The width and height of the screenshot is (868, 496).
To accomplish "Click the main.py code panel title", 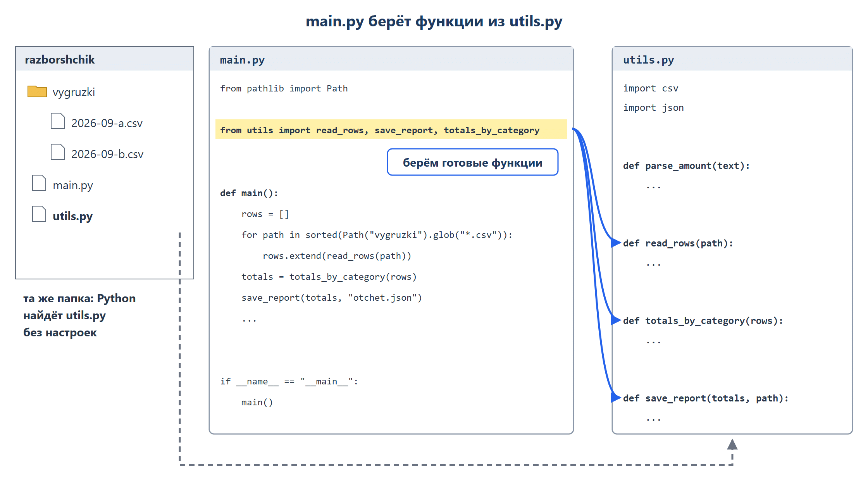I will [x=242, y=60].
